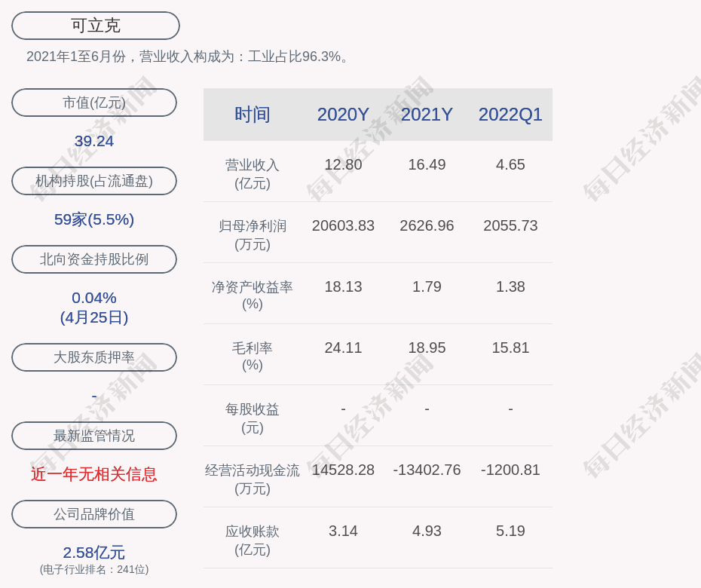Click the (电子行业排名：241位) ranking text
Image resolution: width=701 pixels, height=588 pixels.
[x=94, y=569]
